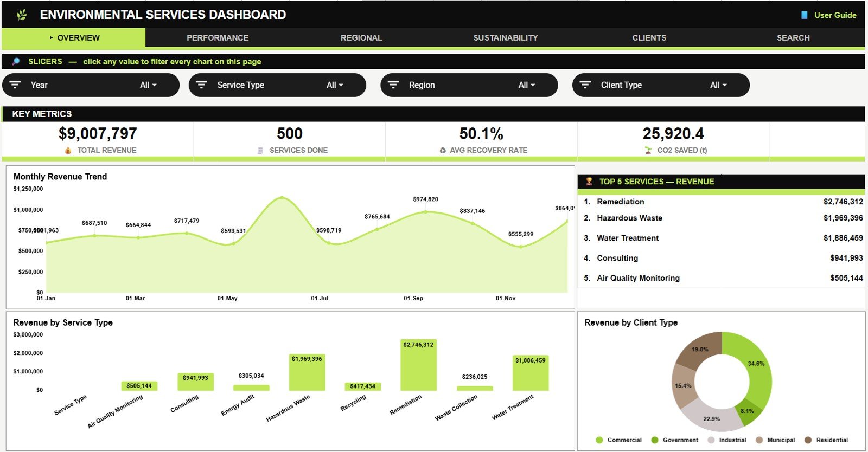Select the Waste Collection bar
Image resolution: width=868 pixels, height=452 pixels.
(x=475, y=388)
